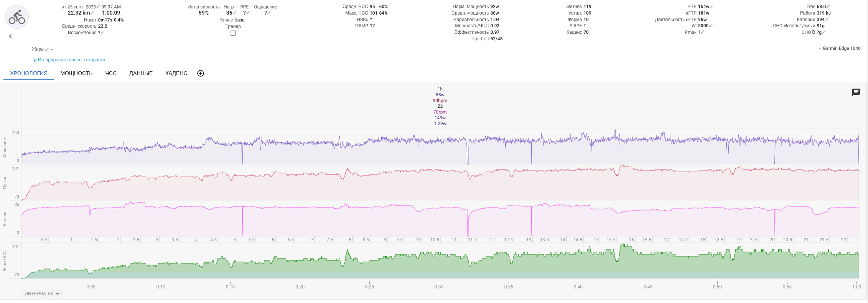The image size is (868, 303).
Task: Switch to the МОЩНОСТЬ tab
Action: [76, 73]
